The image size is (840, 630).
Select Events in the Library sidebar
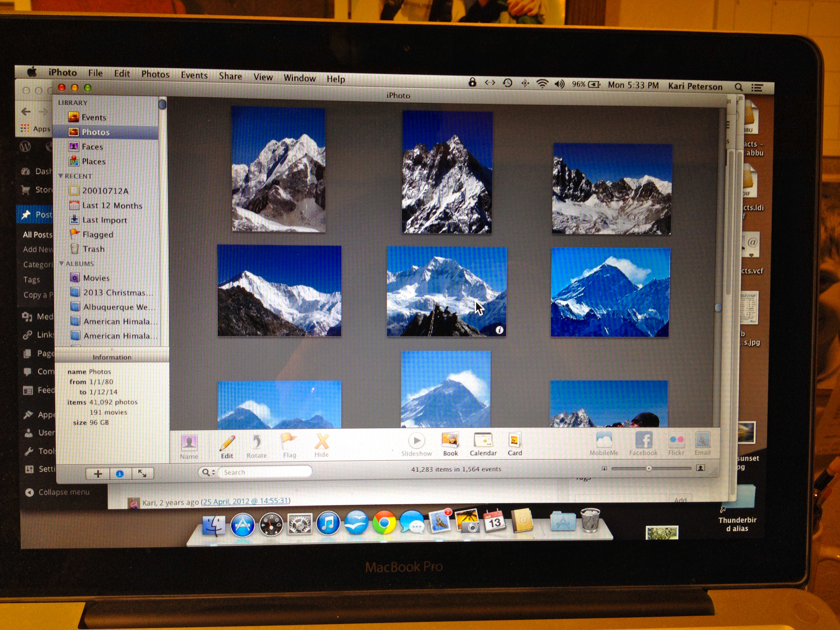pos(93,117)
